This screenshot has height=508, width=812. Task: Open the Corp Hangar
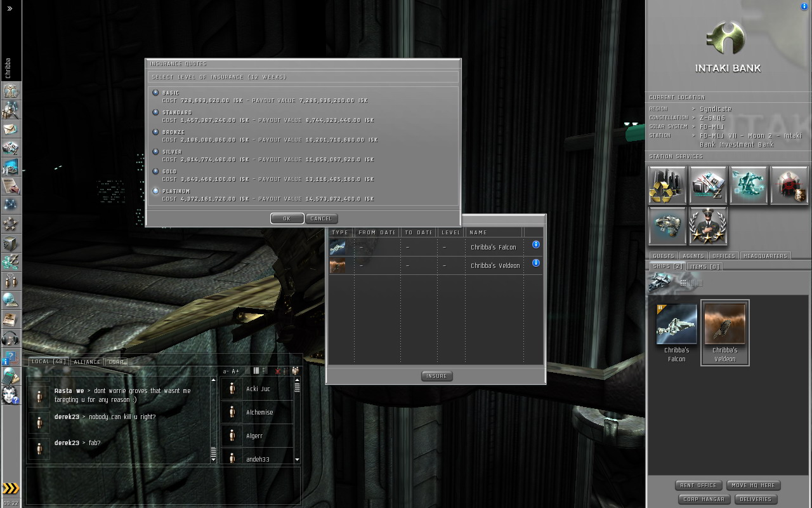(704, 499)
